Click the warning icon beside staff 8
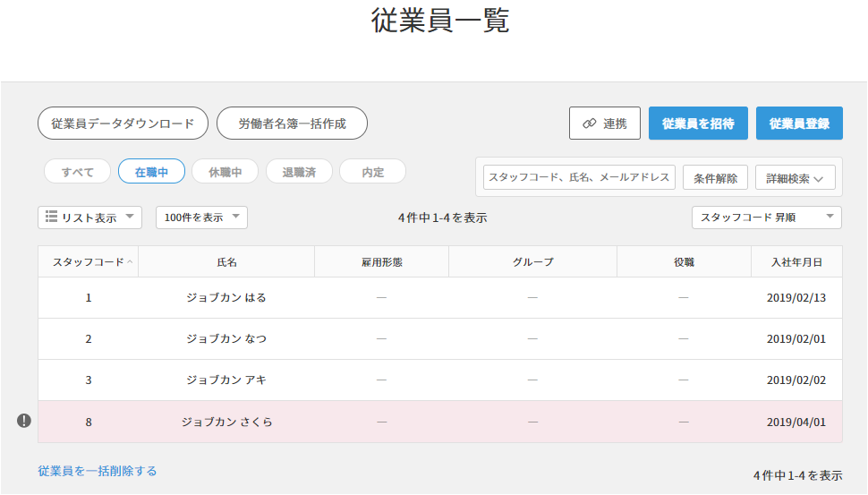The image size is (868, 495). click(24, 421)
